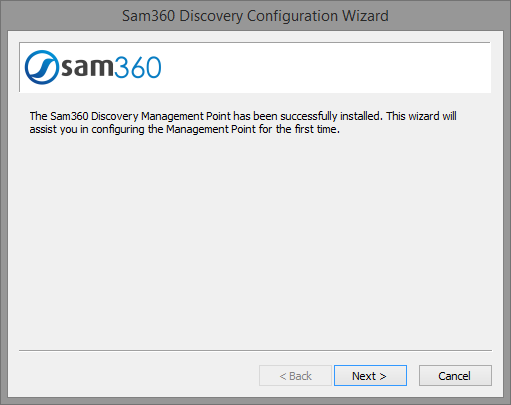Click the white logo banner's empty area
Image resolution: width=511 pixels, height=405 pixels.
coord(323,67)
